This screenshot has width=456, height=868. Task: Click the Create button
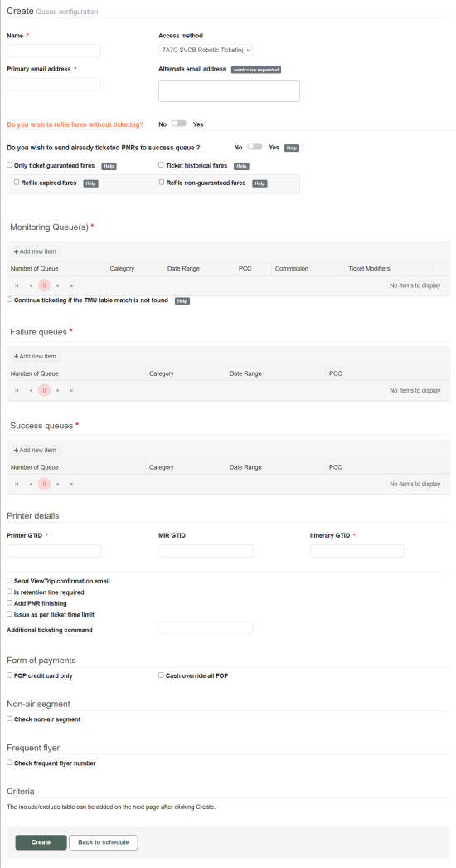coord(41,842)
